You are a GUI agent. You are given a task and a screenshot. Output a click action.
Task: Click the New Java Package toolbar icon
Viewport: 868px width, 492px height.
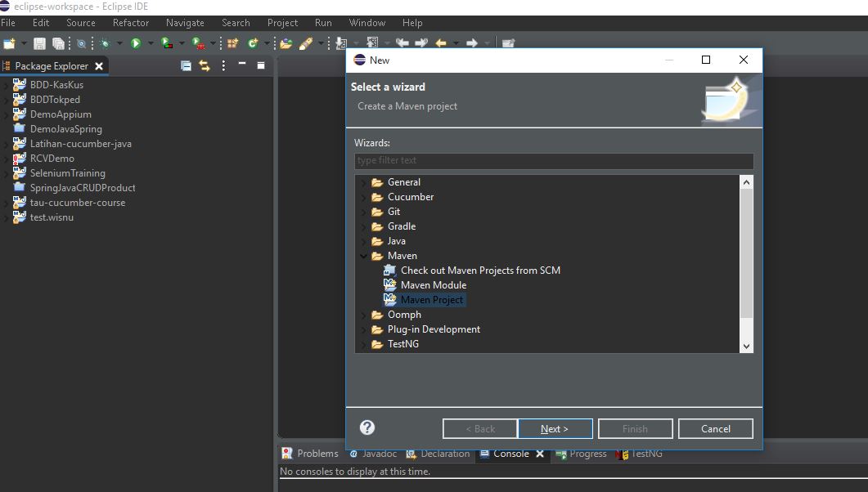[232, 43]
